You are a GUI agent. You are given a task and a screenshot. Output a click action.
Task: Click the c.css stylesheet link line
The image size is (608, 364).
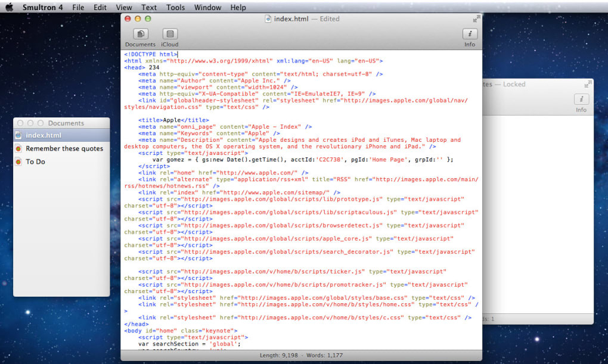click(305, 318)
